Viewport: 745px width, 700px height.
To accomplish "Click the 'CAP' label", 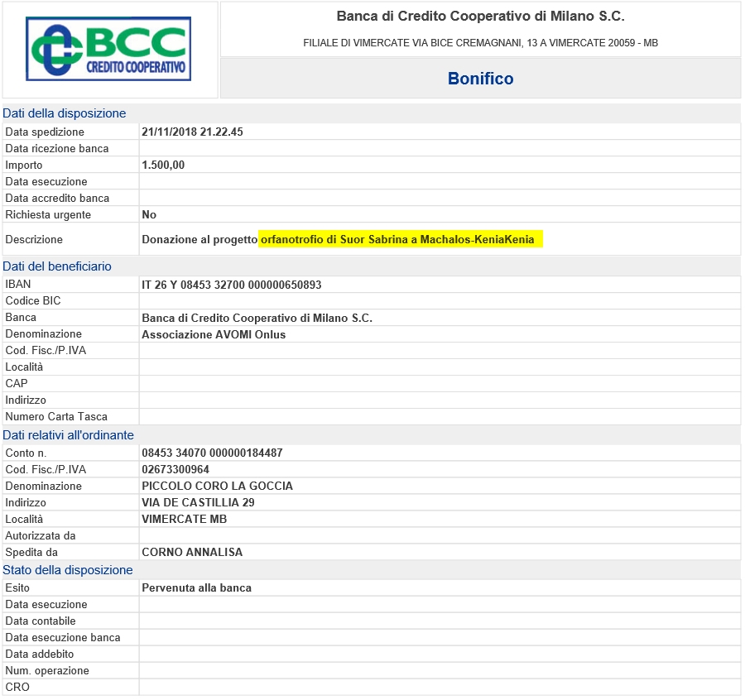I will (x=17, y=383).
